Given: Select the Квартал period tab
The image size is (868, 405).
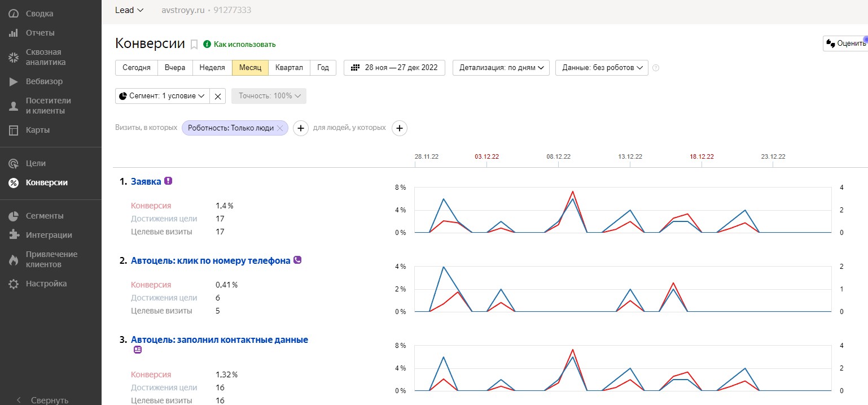Looking at the screenshot, I should tap(289, 67).
